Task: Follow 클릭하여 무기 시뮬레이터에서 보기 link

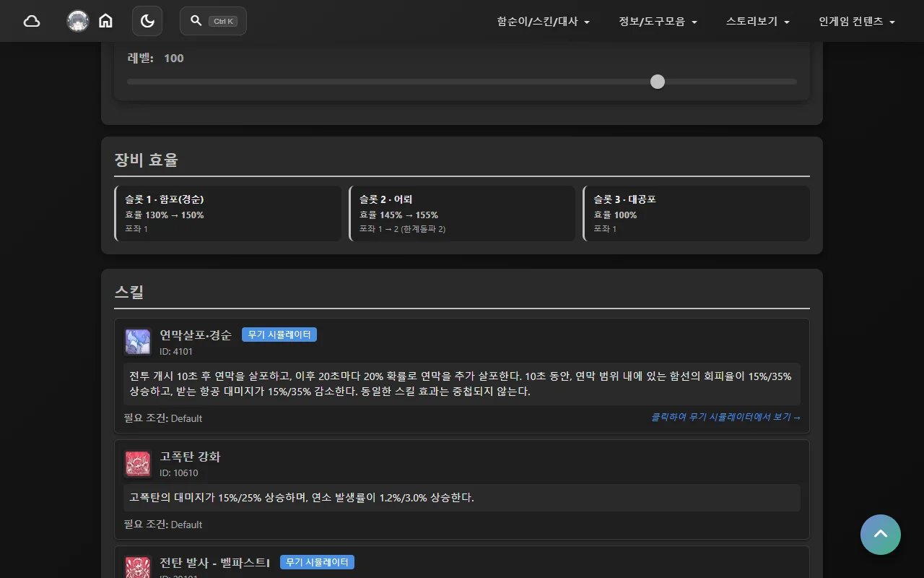Action: (x=725, y=418)
